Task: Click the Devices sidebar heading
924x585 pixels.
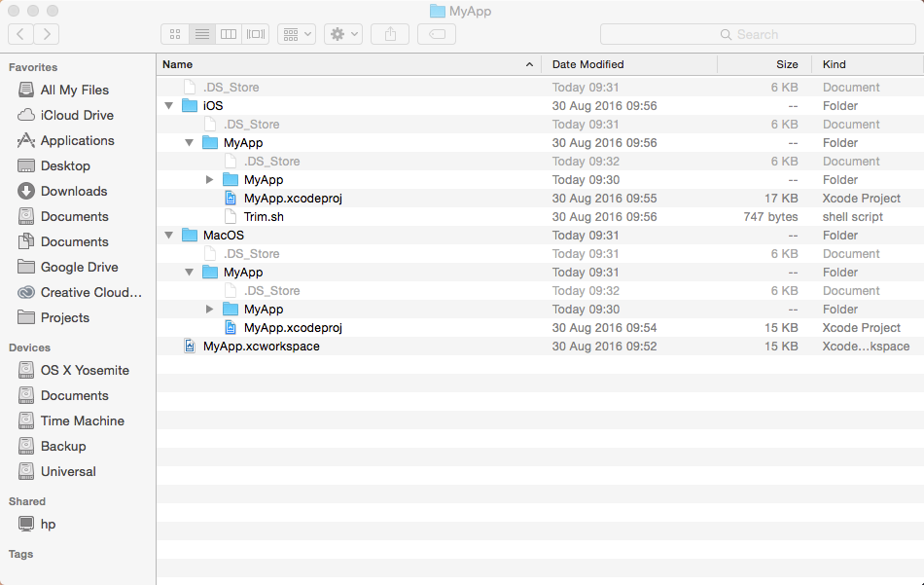Action: click(29, 347)
